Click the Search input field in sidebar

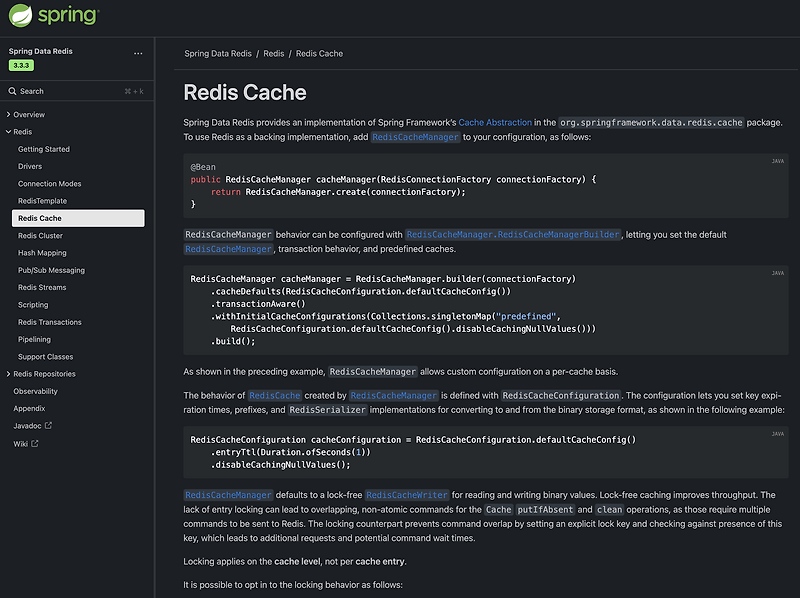coord(70,91)
